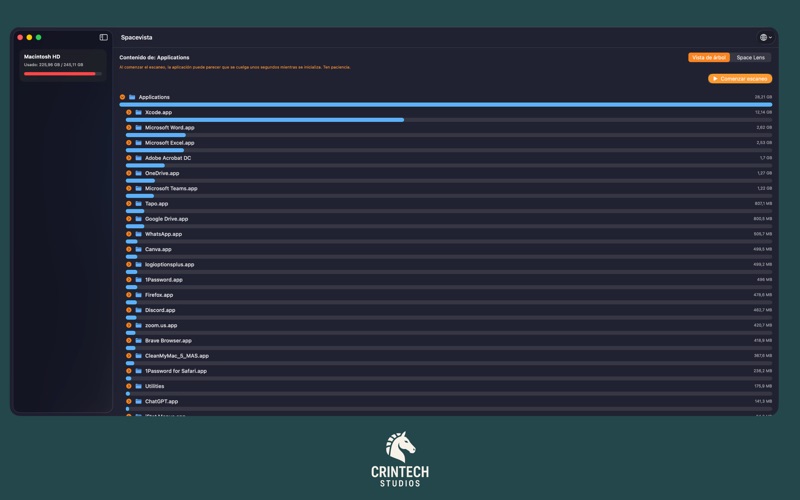Click the Firefox.app folder icon
Image resolution: width=800 pixels, height=500 pixels.
(138, 295)
